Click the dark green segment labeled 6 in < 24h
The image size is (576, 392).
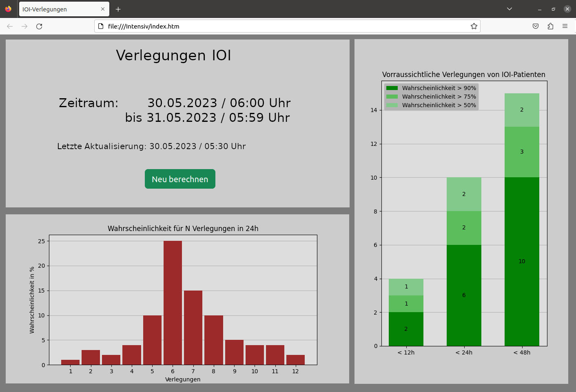(x=464, y=295)
